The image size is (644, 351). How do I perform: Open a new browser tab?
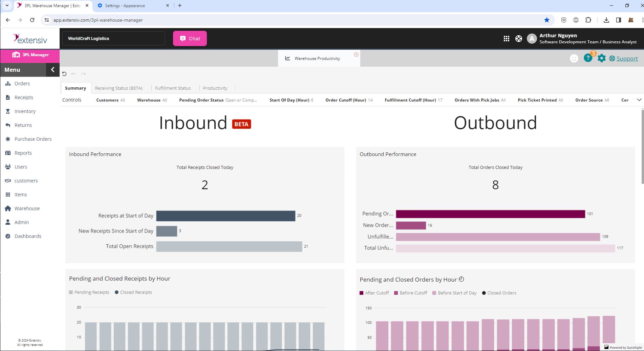point(180,5)
